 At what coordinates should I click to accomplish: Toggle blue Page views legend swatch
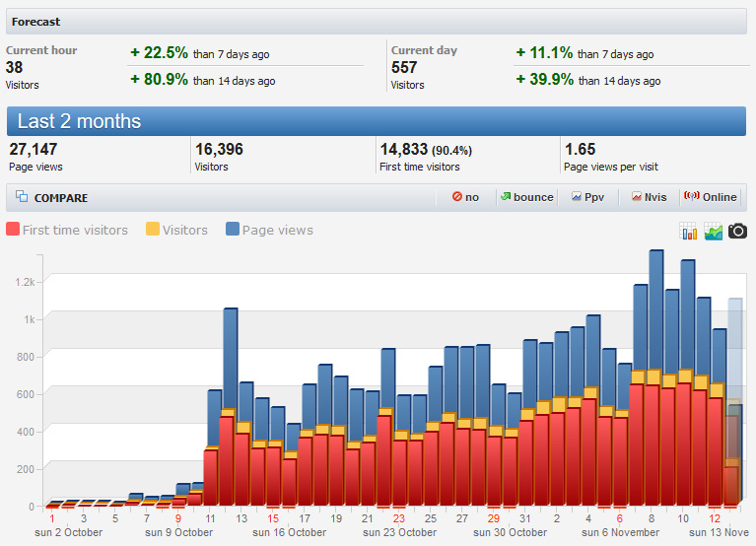point(233,229)
